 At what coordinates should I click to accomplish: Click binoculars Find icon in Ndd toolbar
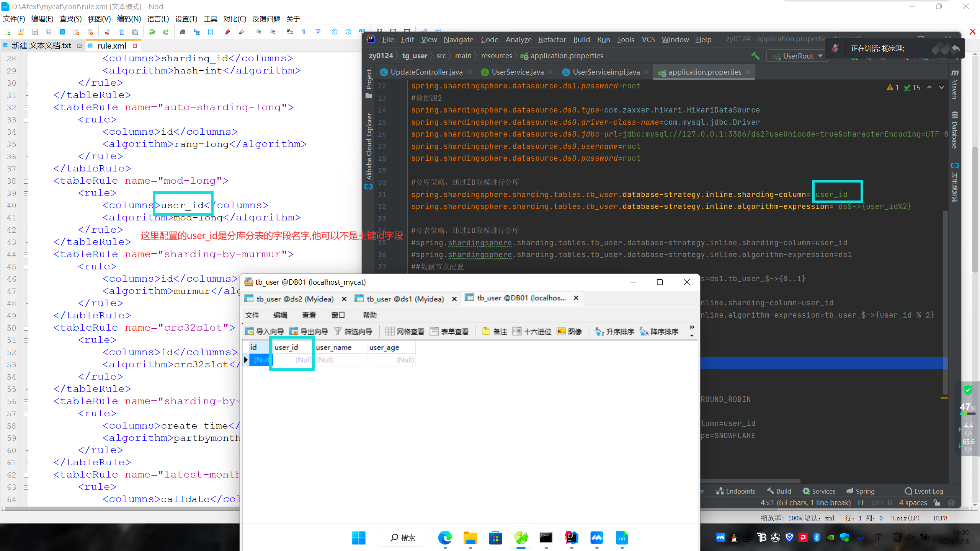(183, 32)
